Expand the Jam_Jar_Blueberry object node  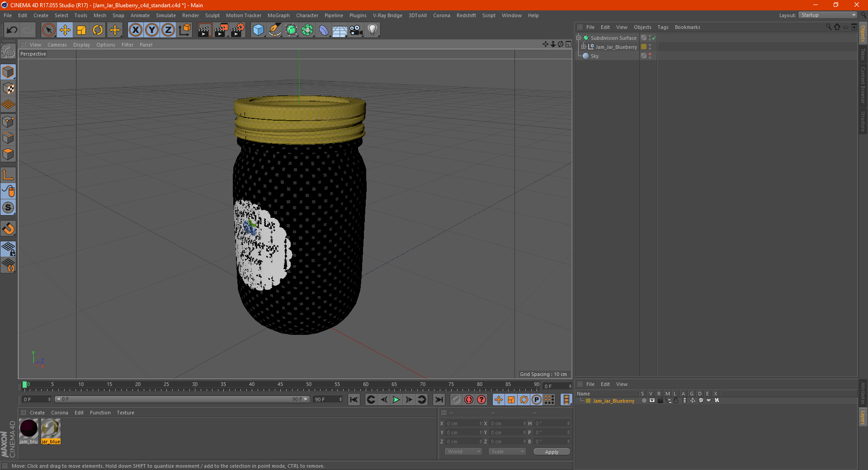(584, 47)
